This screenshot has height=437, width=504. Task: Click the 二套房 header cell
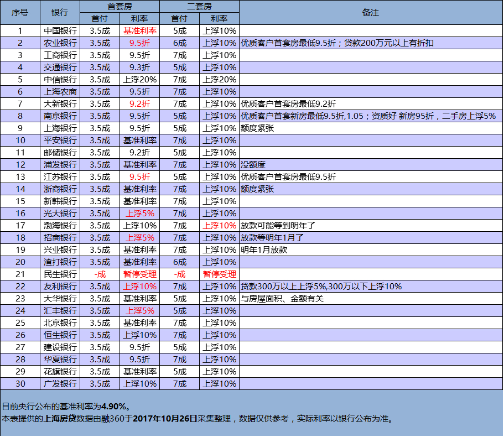pyautogui.click(x=199, y=6)
